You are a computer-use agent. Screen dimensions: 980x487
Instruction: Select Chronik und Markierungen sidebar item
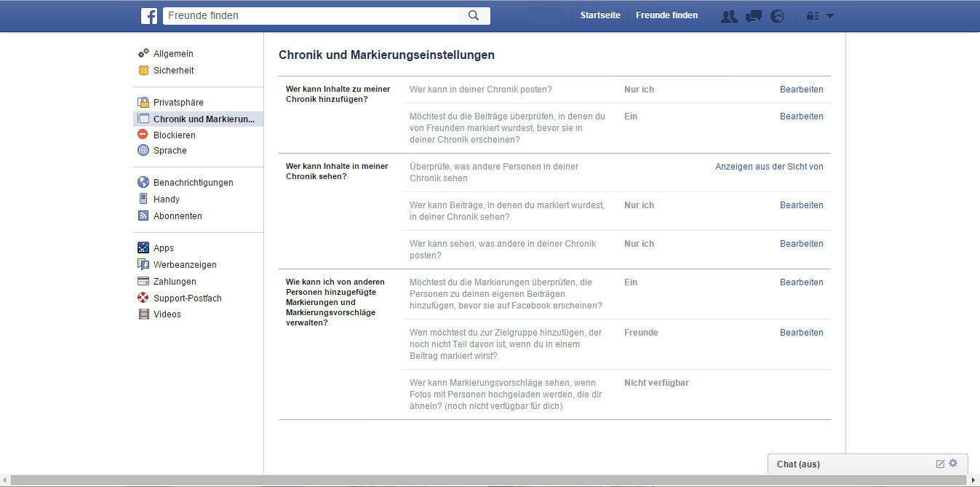click(x=198, y=119)
